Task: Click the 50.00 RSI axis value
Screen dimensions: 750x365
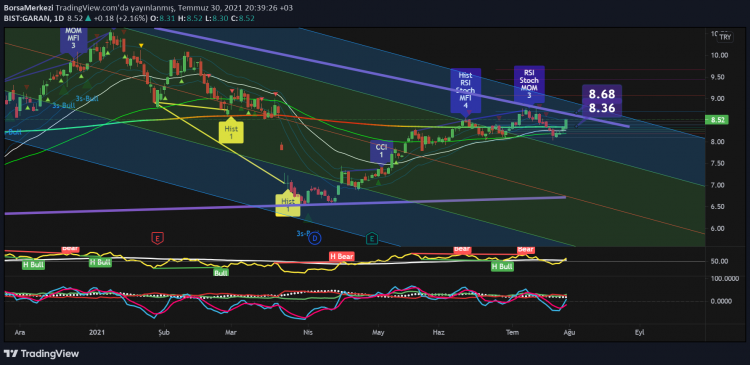Action: [x=719, y=261]
